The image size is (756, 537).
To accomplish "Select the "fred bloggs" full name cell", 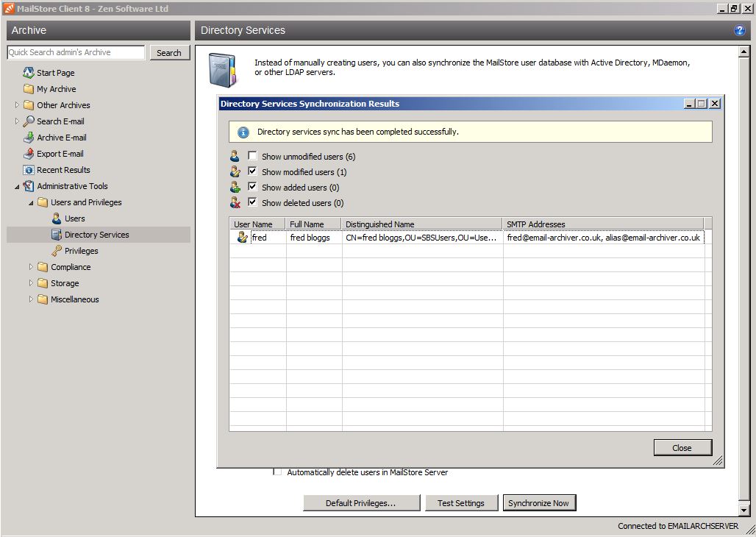I will [x=314, y=238].
